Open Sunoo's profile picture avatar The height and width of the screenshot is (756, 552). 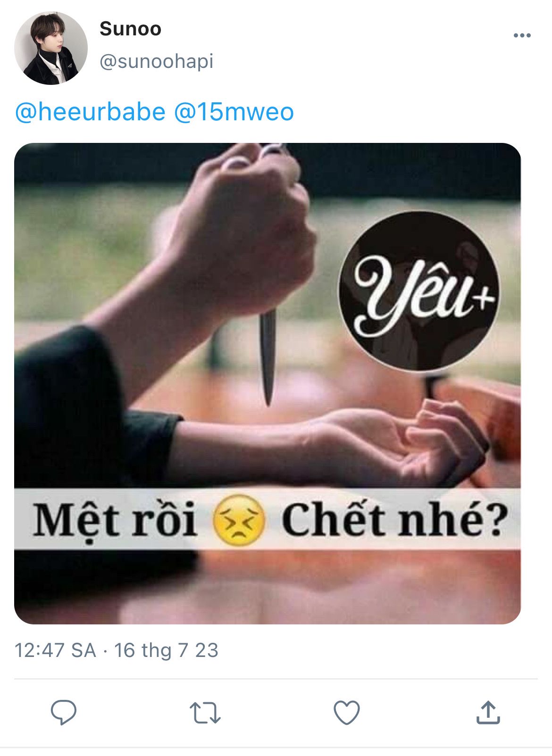51,48
